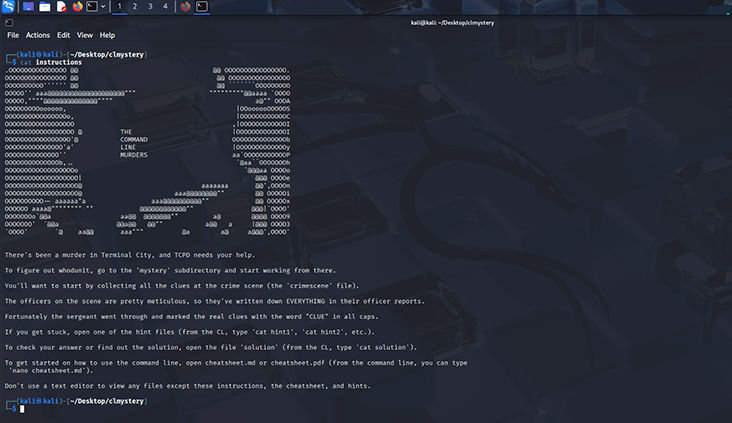Screen dimensions: 732x423
Task: Select the running terminal taskbar window
Action: (x=202, y=7)
